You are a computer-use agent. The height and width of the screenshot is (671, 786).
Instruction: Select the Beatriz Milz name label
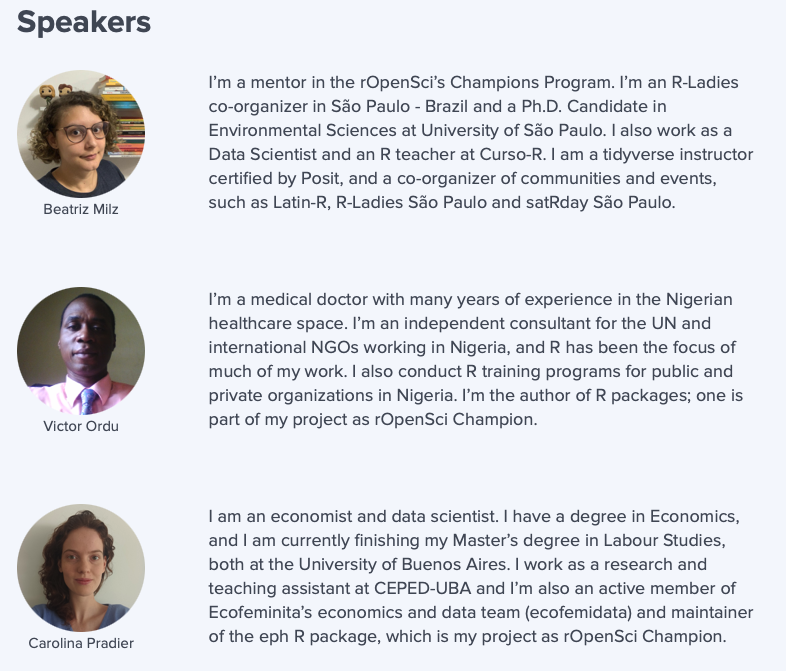(81, 209)
